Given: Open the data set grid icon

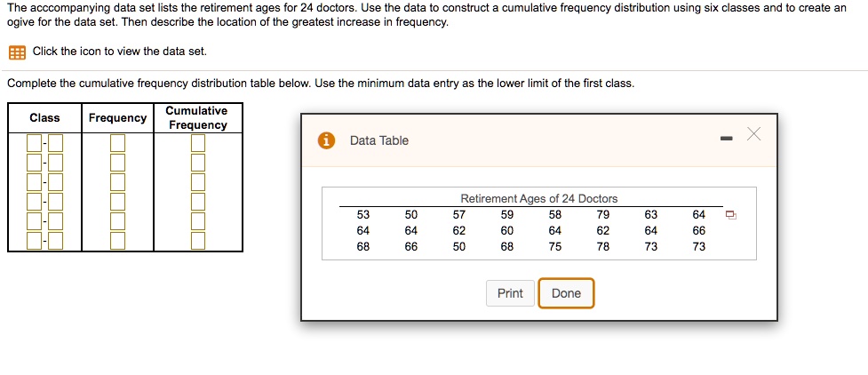Looking at the screenshot, I should tap(17, 52).
